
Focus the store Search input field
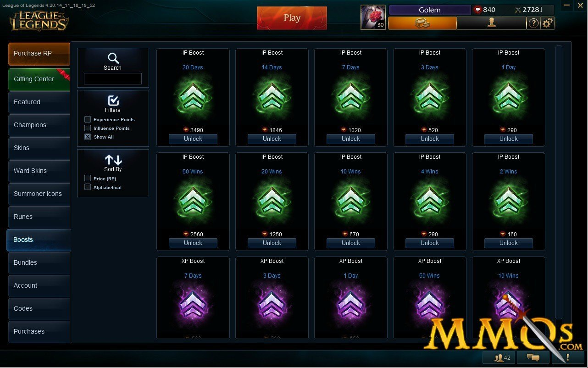click(x=113, y=78)
